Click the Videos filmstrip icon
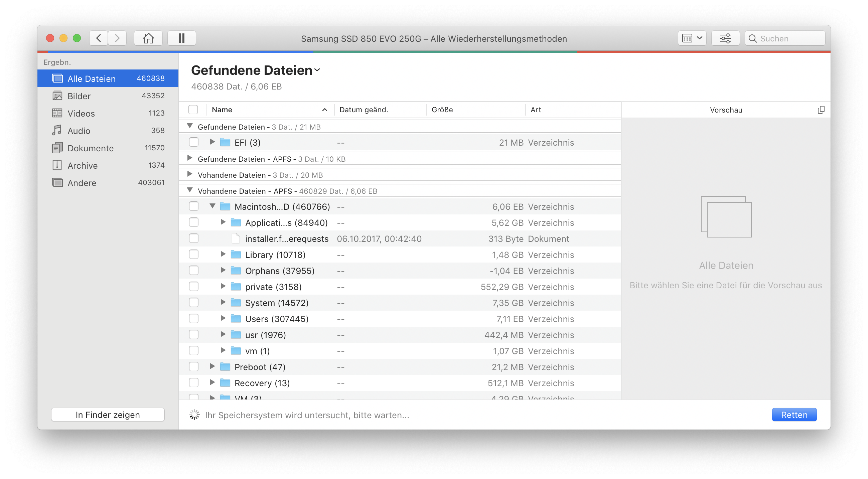 57,113
